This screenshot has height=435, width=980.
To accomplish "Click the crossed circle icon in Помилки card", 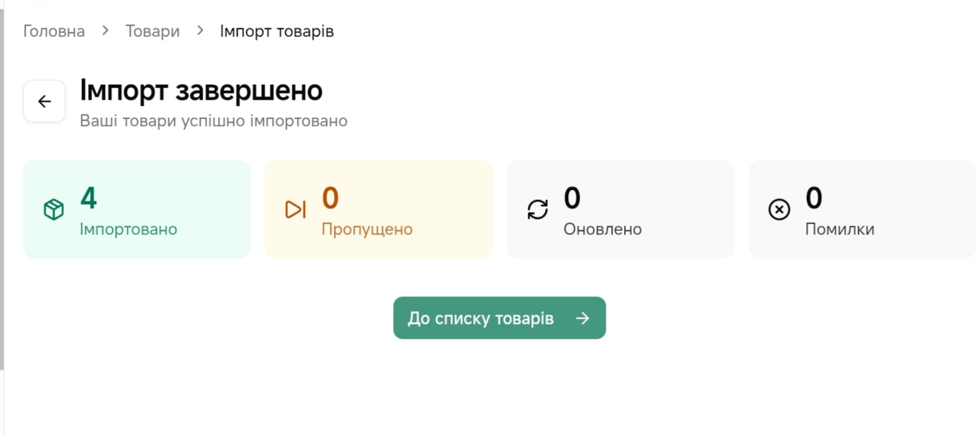I will pos(779,210).
